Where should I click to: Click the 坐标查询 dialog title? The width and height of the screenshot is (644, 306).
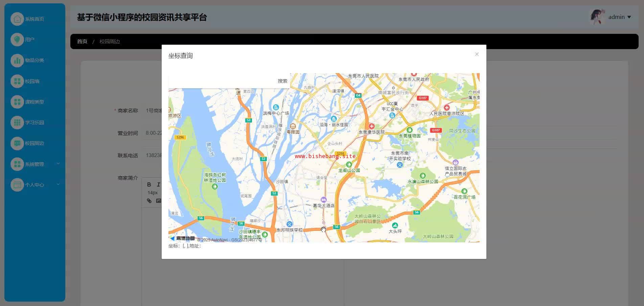point(181,56)
